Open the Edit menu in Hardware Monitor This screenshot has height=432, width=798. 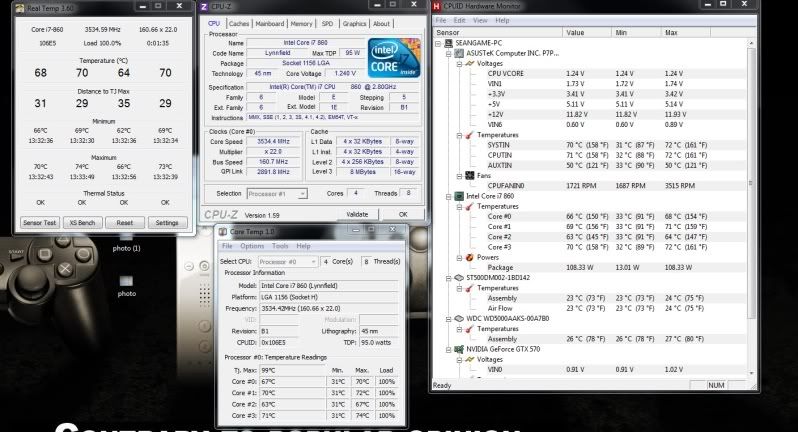click(460, 20)
